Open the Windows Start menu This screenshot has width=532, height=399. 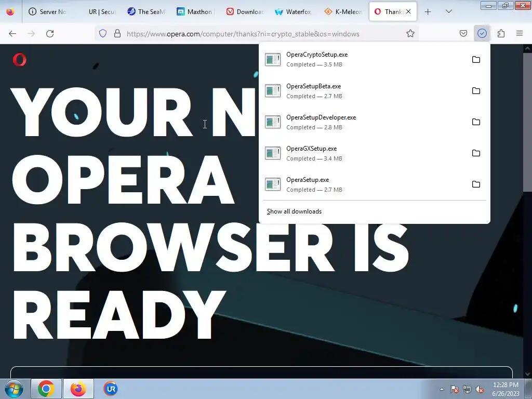pyautogui.click(x=14, y=389)
